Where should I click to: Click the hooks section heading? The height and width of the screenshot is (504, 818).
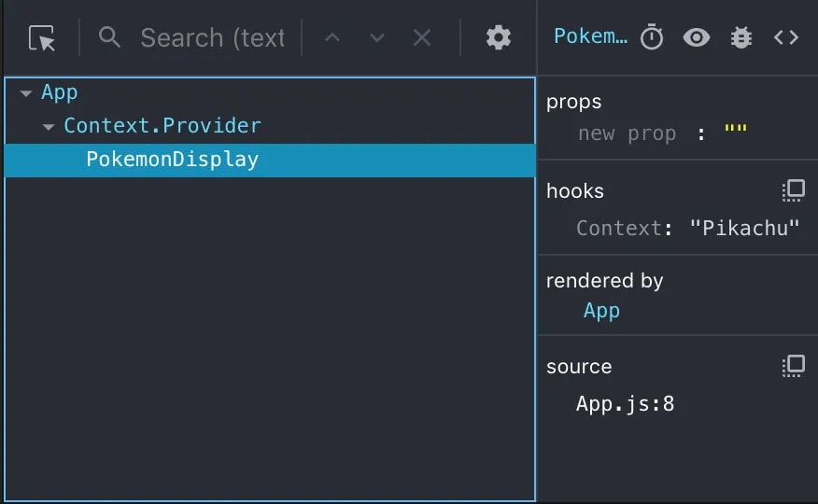(575, 190)
